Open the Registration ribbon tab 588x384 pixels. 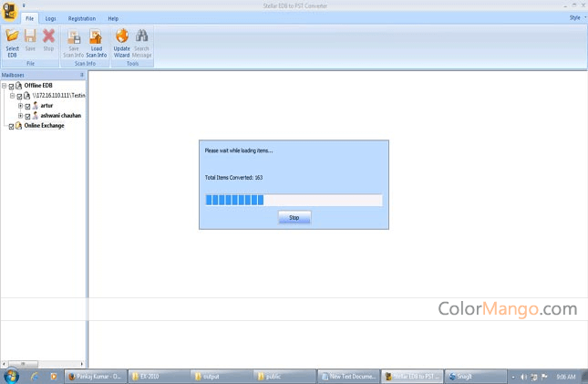point(82,18)
